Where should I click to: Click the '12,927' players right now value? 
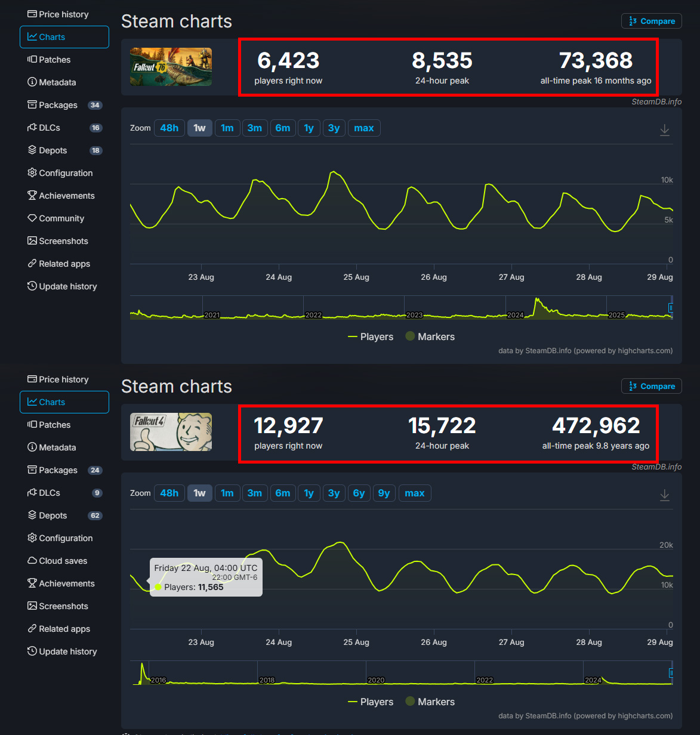[x=288, y=425]
